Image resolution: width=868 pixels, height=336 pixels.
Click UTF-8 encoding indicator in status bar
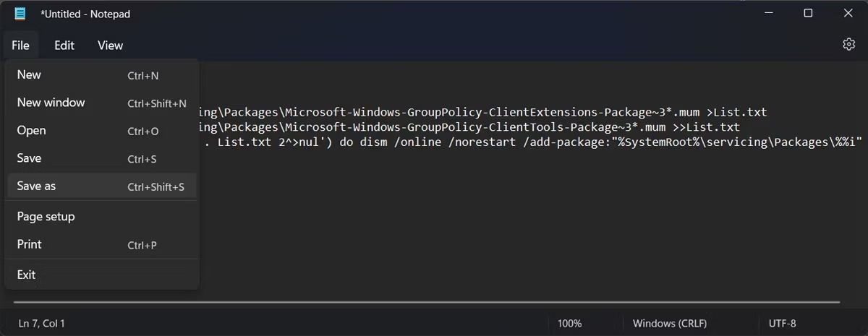(782, 323)
